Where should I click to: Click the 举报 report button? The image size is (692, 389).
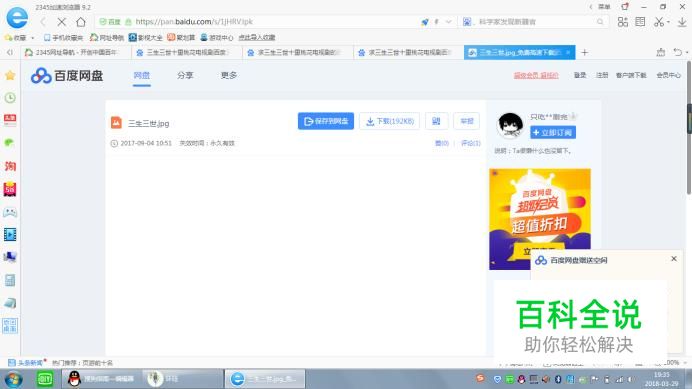pos(466,121)
